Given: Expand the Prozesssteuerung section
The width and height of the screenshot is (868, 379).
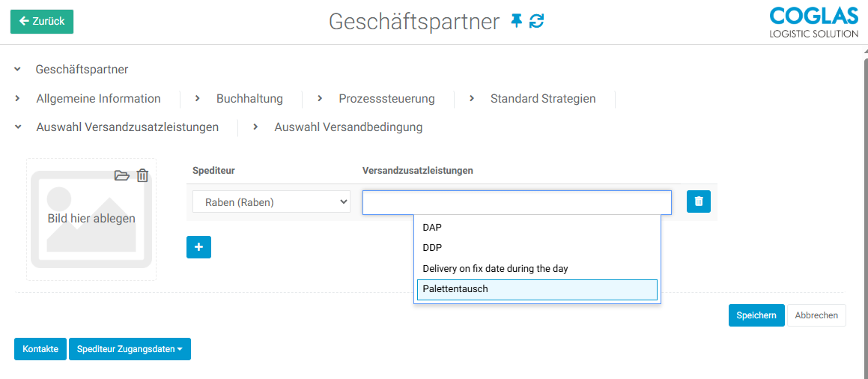Looking at the screenshot, I should (x=386, y=99).
